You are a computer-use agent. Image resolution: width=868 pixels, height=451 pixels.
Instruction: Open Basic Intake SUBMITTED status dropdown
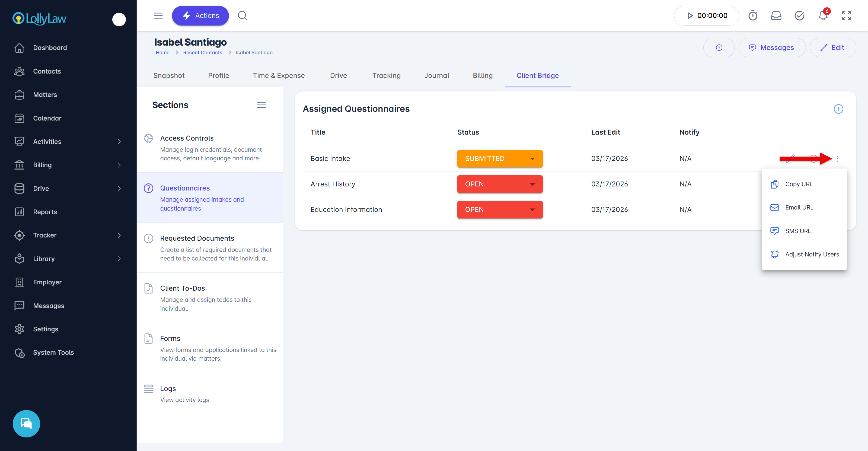click(500, 159)
